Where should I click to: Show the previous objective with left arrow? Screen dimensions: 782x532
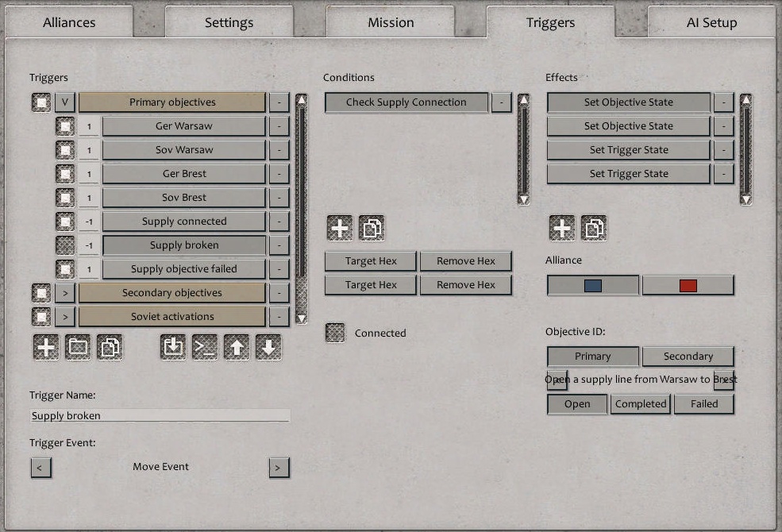coord(557,380)
